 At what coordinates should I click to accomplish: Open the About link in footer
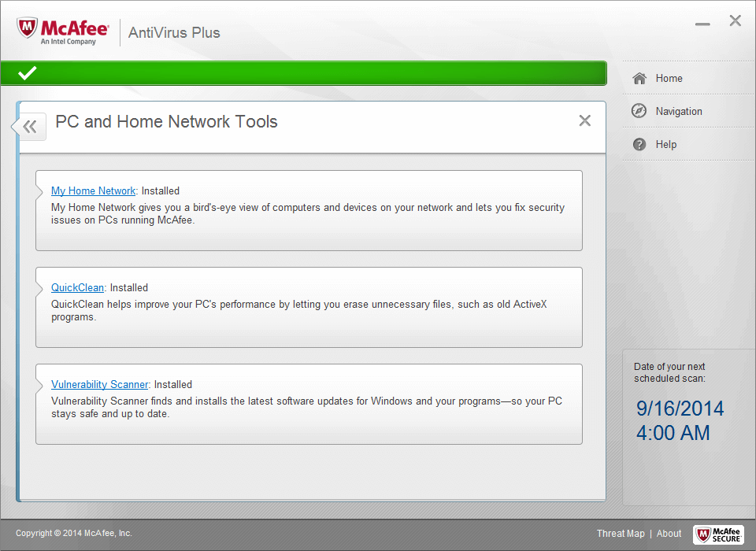[669, 534]
